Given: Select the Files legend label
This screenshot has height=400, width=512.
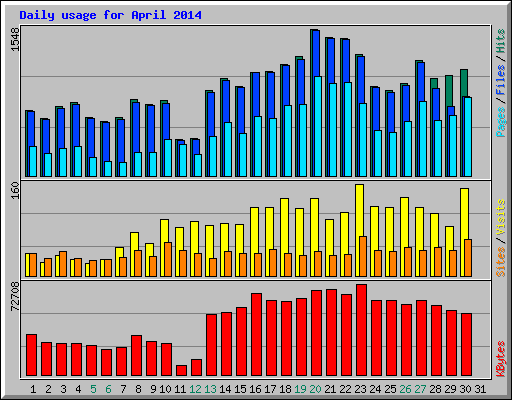Looking at the screenshot, I should [501, 79].
